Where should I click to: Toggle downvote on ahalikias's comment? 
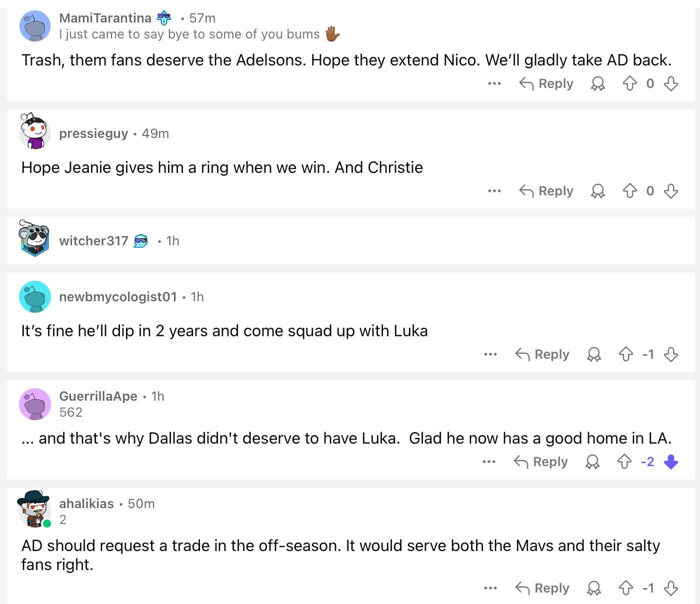(x=671, y=588)
